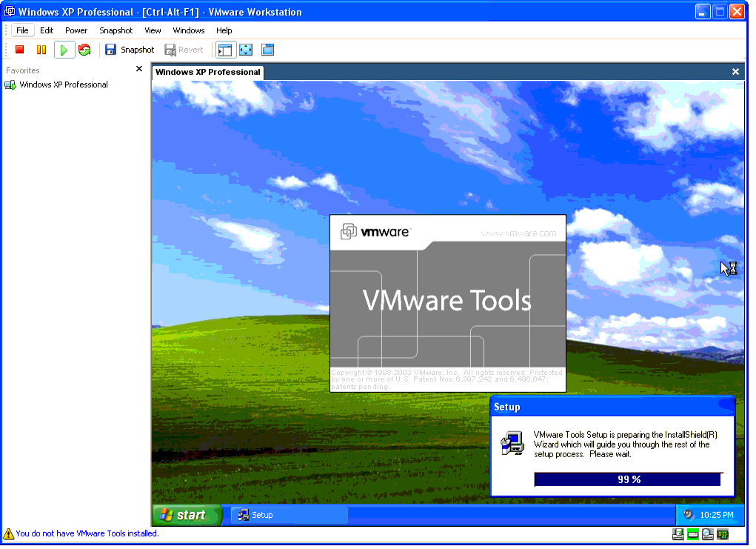The height and width of the screenshot is (549, 756).
Task: Click the floppy drive status bar icon
Action: 678,534
